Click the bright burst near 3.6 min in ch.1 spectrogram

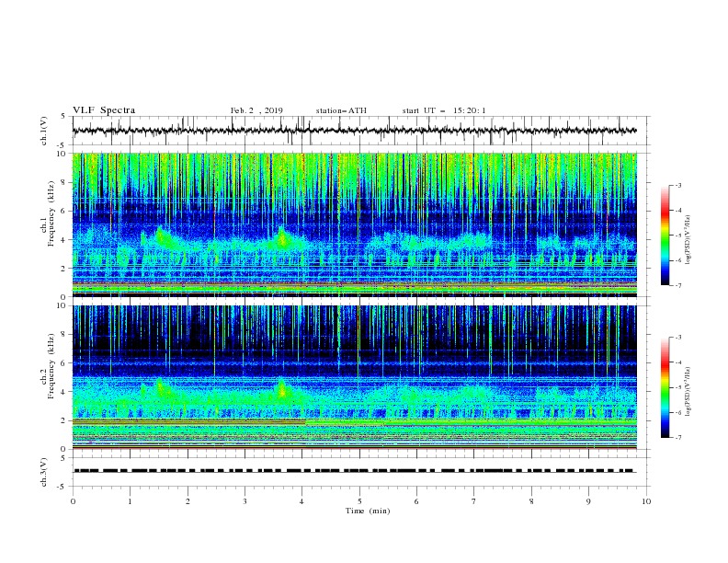click(x=281, y=238)
